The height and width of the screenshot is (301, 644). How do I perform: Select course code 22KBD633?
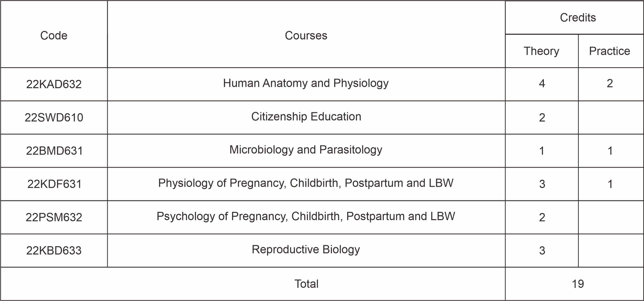pos(54,251)
